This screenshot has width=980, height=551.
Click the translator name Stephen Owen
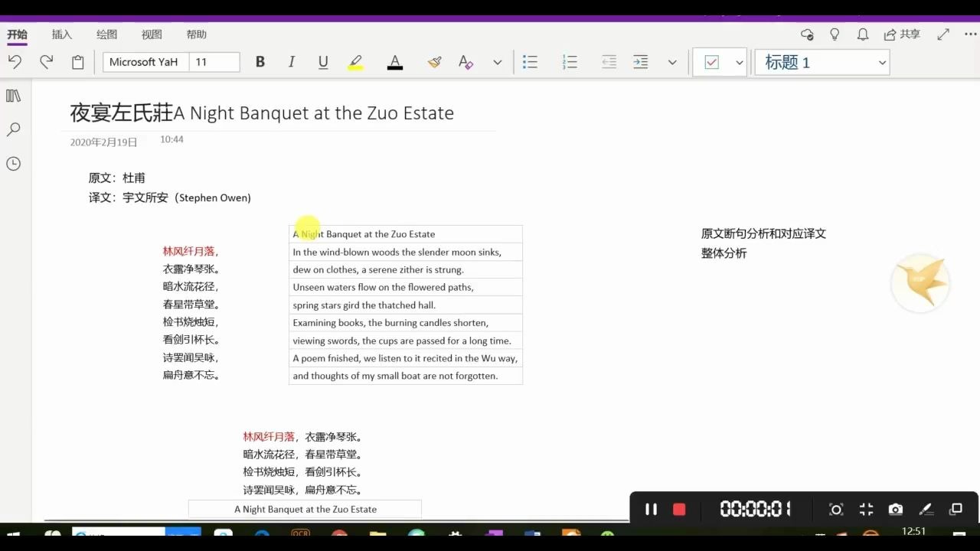coord(213,197)
